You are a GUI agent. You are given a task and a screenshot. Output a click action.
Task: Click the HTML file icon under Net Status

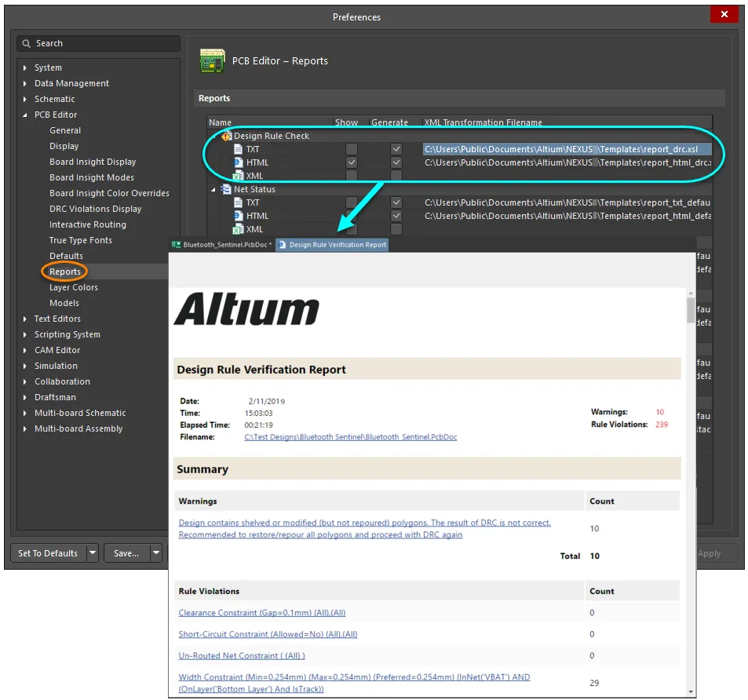(238, 216)
